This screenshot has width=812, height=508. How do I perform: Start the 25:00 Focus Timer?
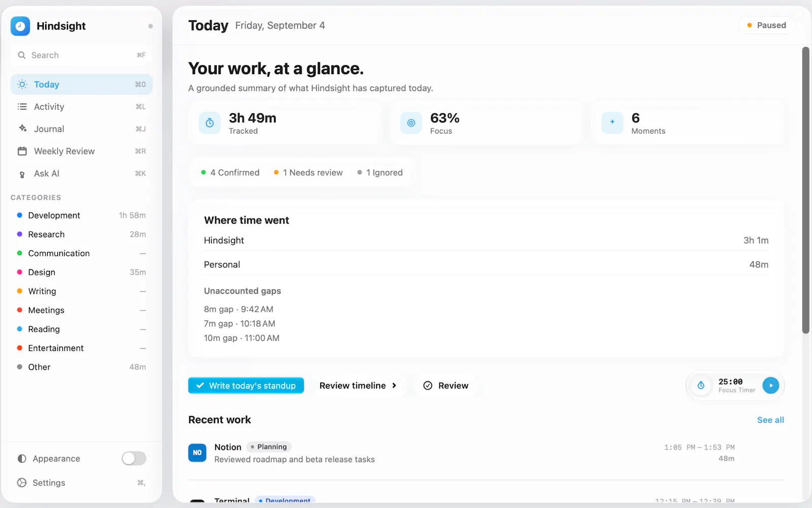(770, 386)
